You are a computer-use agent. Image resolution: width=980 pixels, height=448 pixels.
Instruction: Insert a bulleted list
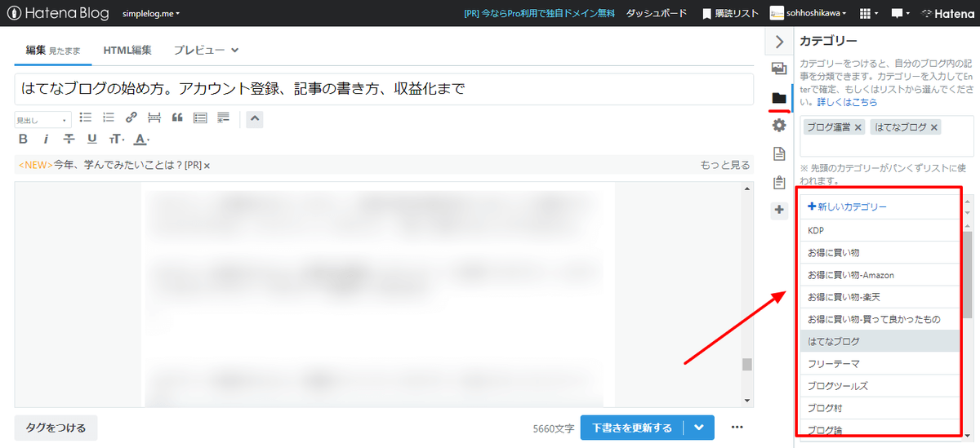click(x=86, y=118)
